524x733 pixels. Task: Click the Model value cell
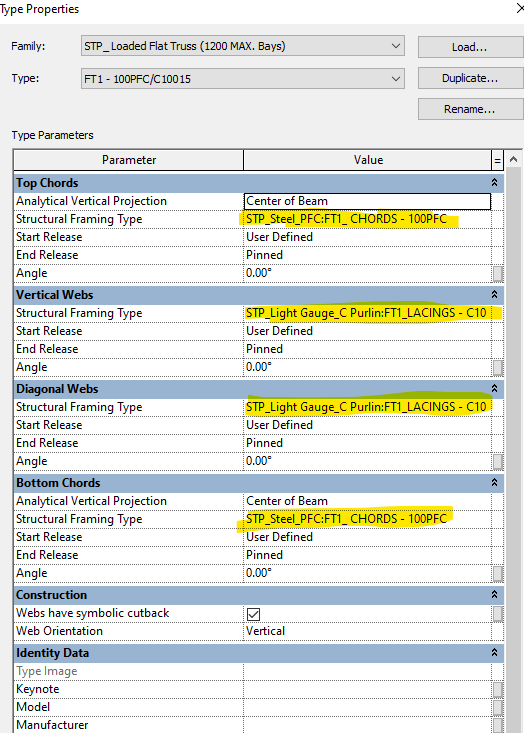367,707
